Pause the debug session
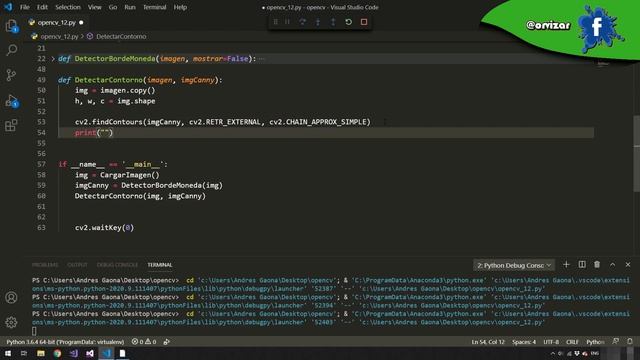Viewport: 640px width, 360px height. [287, 22]
